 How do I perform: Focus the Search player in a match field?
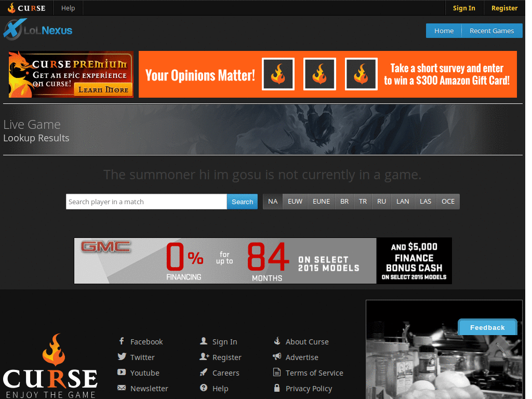146,202
